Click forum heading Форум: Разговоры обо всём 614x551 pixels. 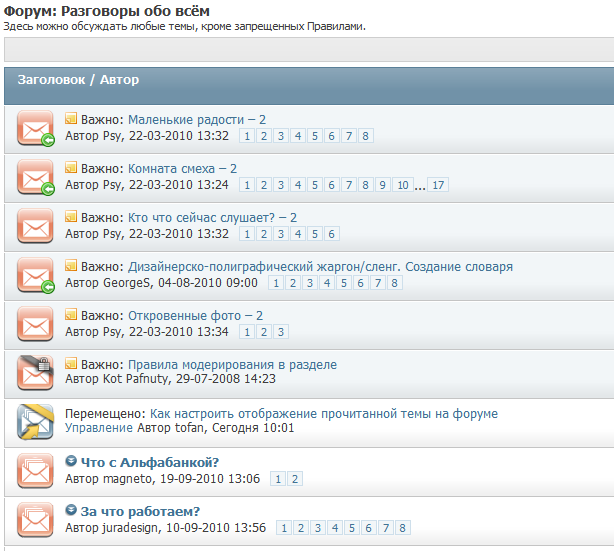107,11
